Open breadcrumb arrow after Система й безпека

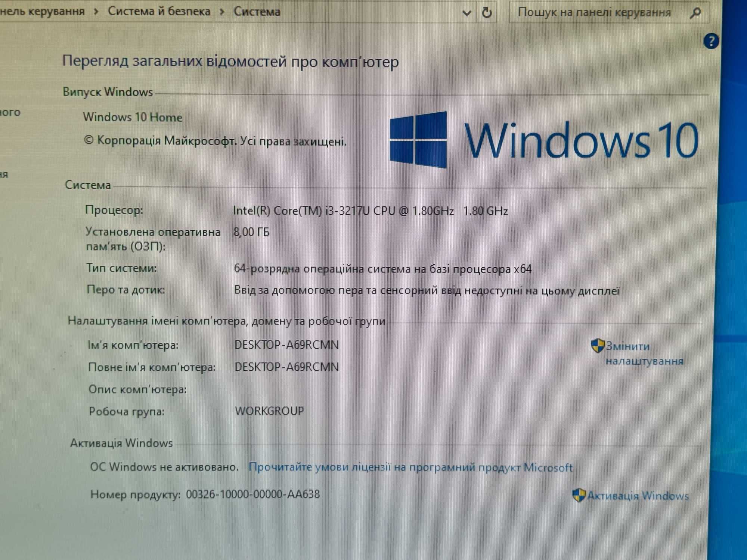click(x=222, y=12)
